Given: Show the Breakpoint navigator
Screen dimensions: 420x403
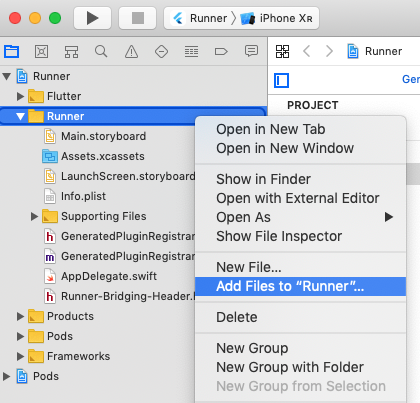Looking at the screenshot, I should pos(221,51).
